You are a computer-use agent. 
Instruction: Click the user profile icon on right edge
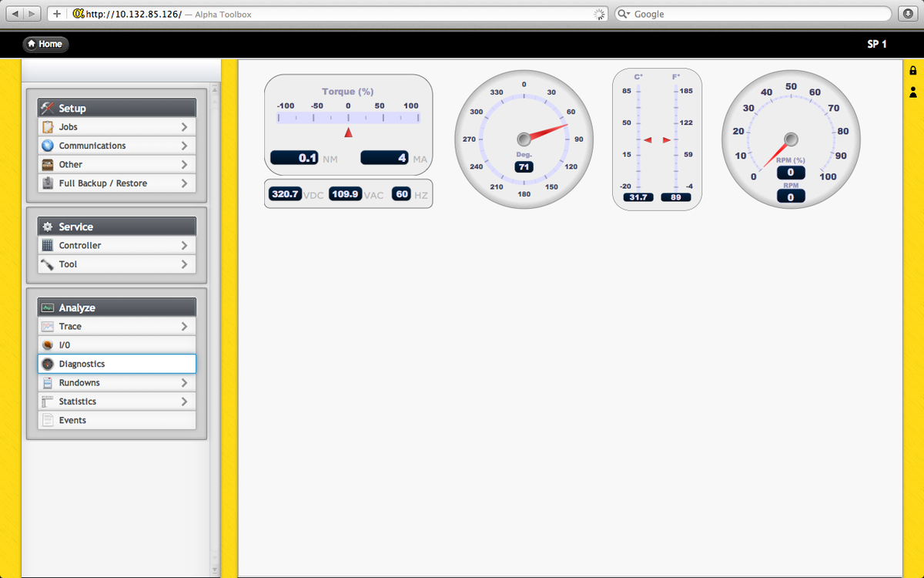pos(913,92)
